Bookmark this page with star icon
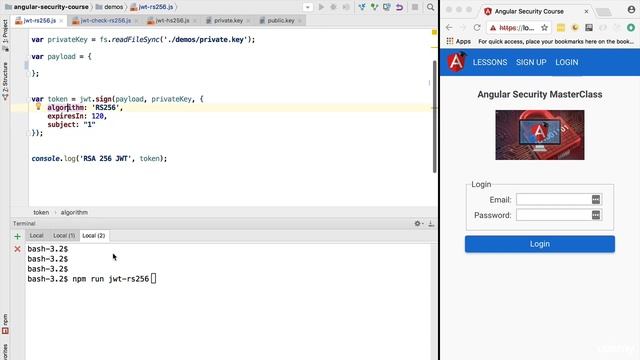The height and width of the screenshot is (360, 640). 544,28
